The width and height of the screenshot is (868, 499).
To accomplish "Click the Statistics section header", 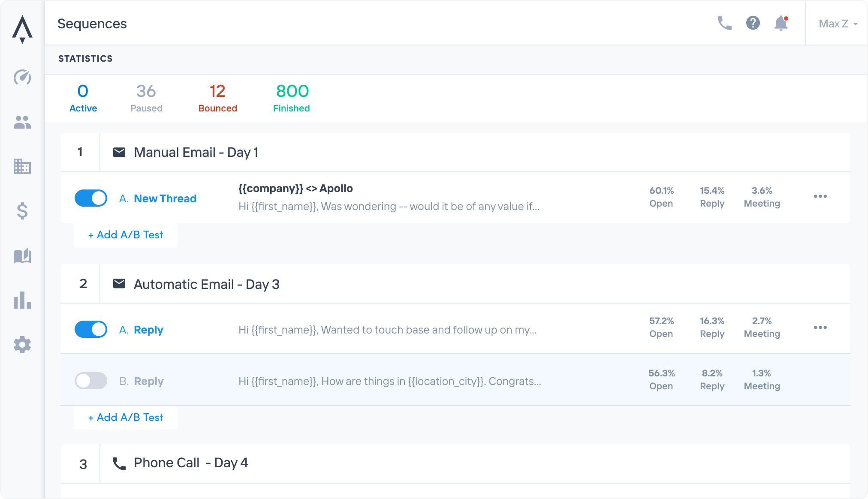I will (x=85, y=59).
